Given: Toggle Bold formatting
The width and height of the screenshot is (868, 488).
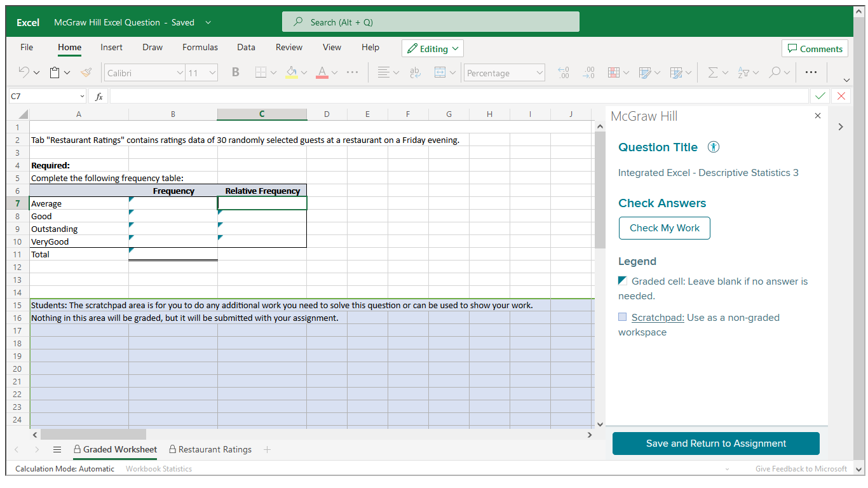Looking at the screenshot, I should pyautogui.click(x=235, y=72).
